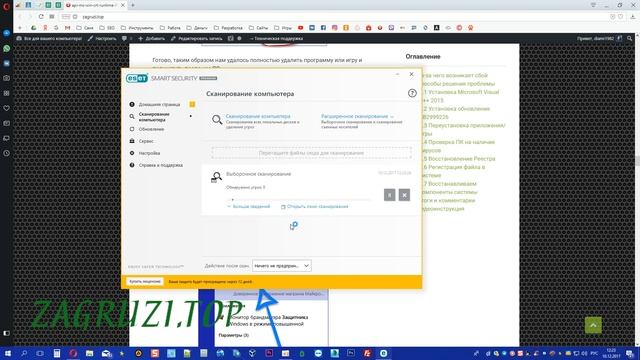Click "Редактировать запись" in admin bar
The height and width of the screenshot is (360, 640).
(x=196, y=38)
